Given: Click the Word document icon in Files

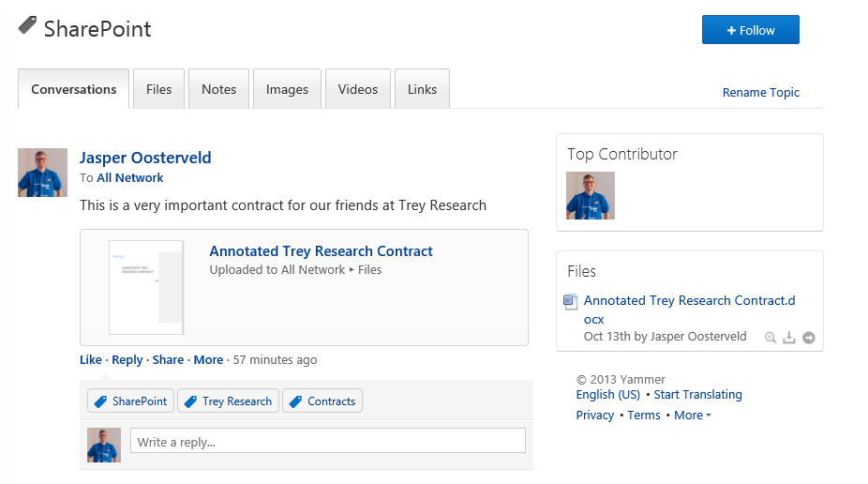Looking at the screenshot, I should (570, 301).
